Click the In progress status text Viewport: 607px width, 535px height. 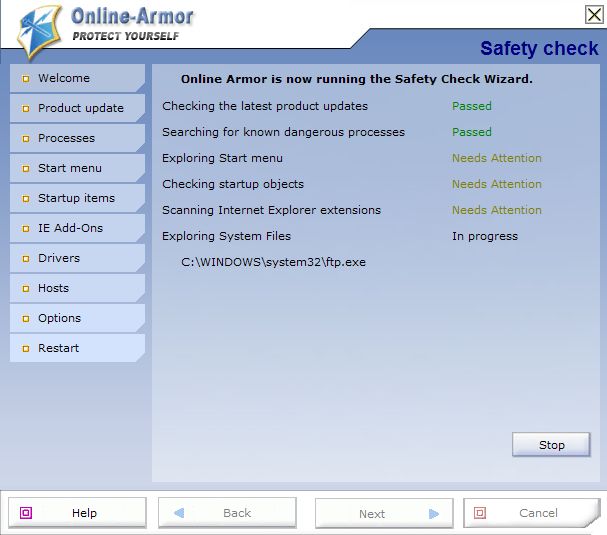485,236
